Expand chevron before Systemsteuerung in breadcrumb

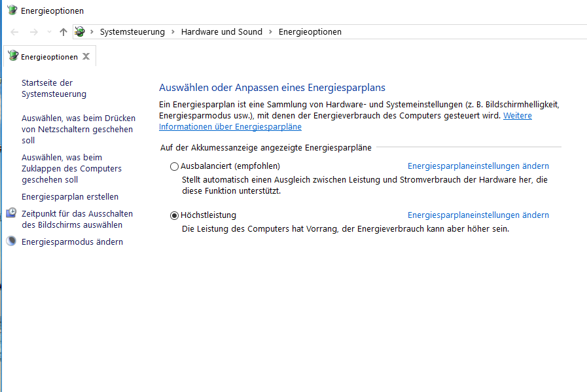pyautogui.click(x=92, y=32)
